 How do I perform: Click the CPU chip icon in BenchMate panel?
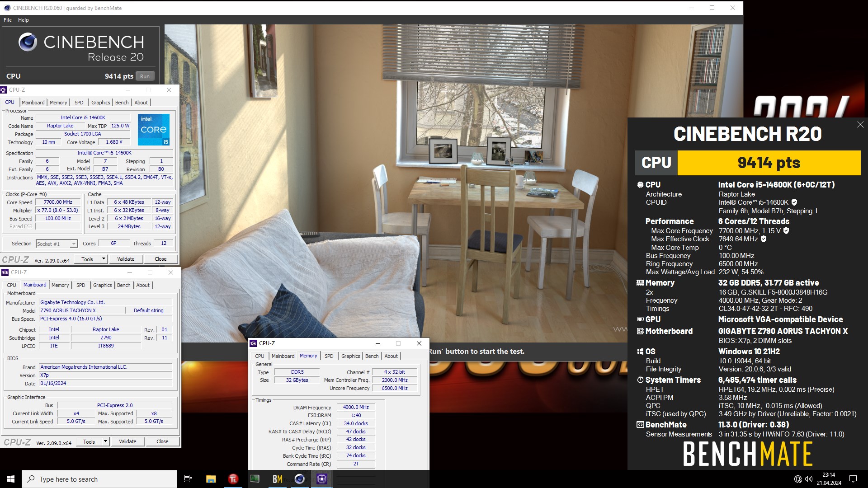[x=640, y=185]
